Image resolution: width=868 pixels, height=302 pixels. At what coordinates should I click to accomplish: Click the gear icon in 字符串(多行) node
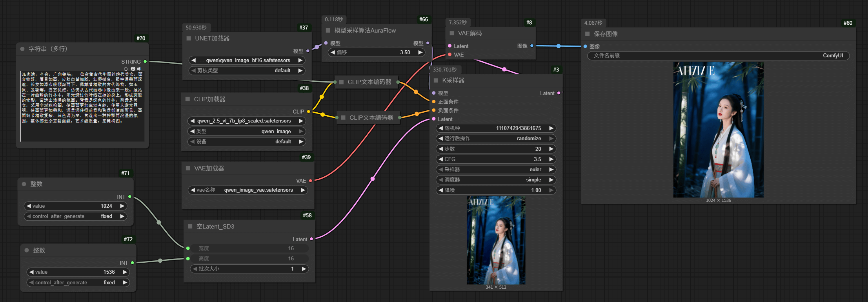[x=133, y=69]
